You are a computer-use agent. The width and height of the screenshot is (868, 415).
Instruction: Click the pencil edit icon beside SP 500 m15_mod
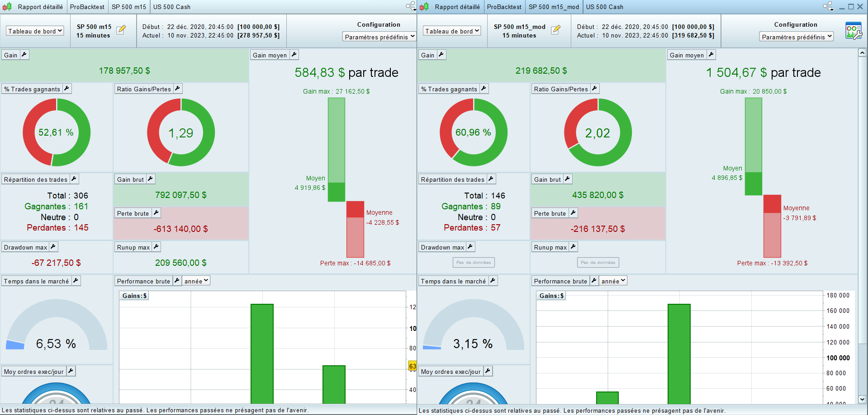click(x=556, y=30)
